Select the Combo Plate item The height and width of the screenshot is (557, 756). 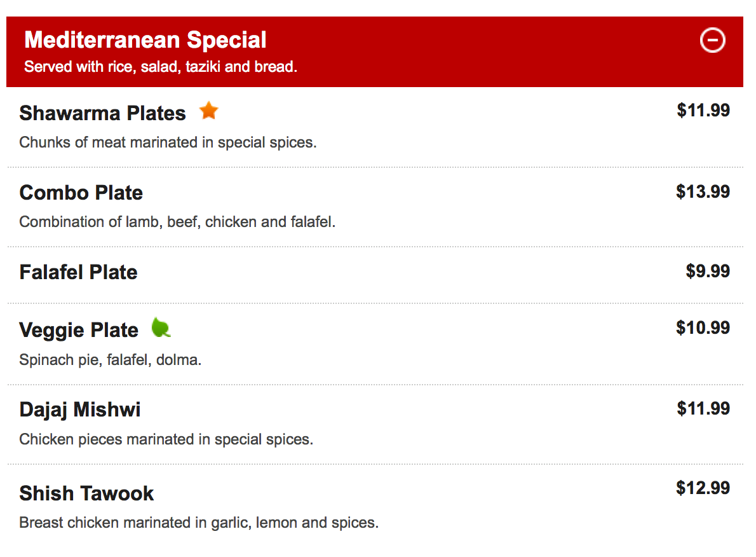[x=81, y=193]
